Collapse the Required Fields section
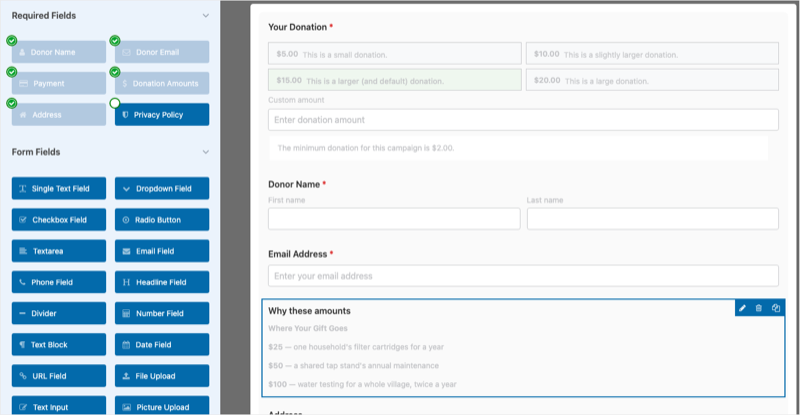The image size is (800, 415). pos(206,16)
